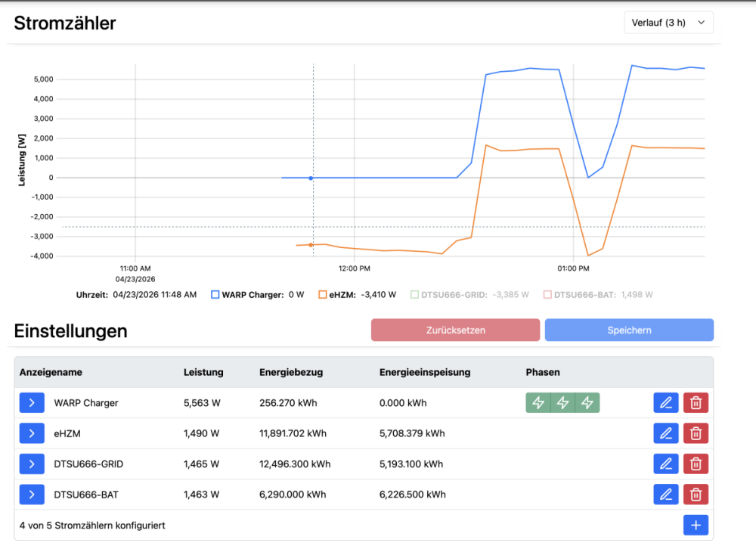The height and width of the screenshot is (552, 756).
Task: Delete the DTSU666-BAT meter
Action: pos(696,495)
